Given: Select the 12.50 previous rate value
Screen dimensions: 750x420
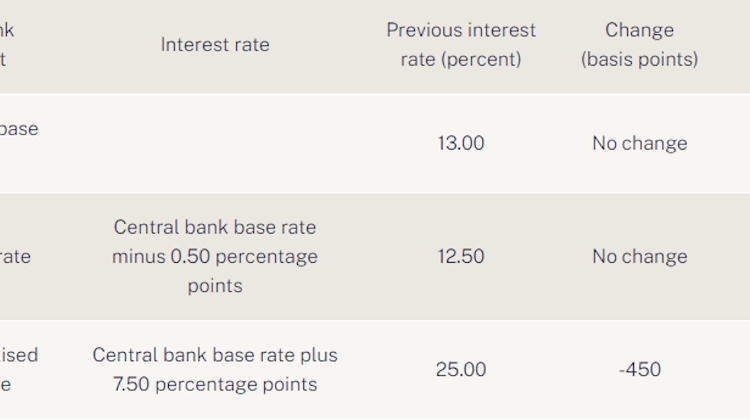Looking at the screenshot, I should pyautogui.click(x=461, y=256).
